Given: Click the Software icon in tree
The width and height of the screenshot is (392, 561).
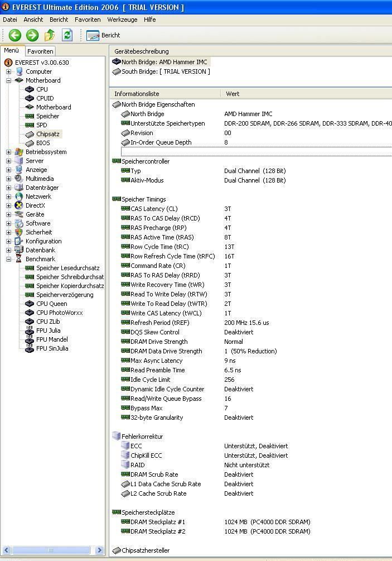Looking at the screenshot, I should (x=19, y=223).
